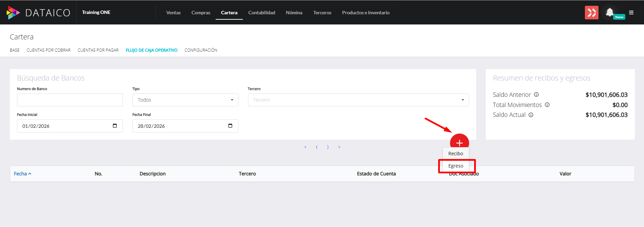Open the notifications bell icon

point(610,13)
